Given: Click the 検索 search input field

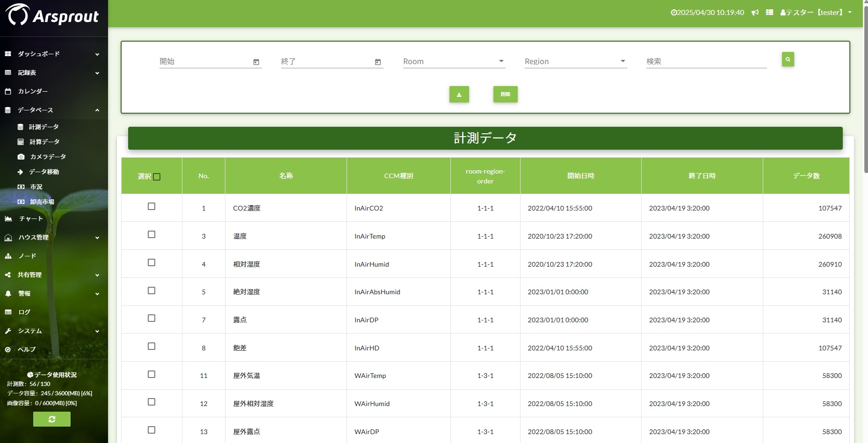Looking at the screenshot, I should pos(706,61).
